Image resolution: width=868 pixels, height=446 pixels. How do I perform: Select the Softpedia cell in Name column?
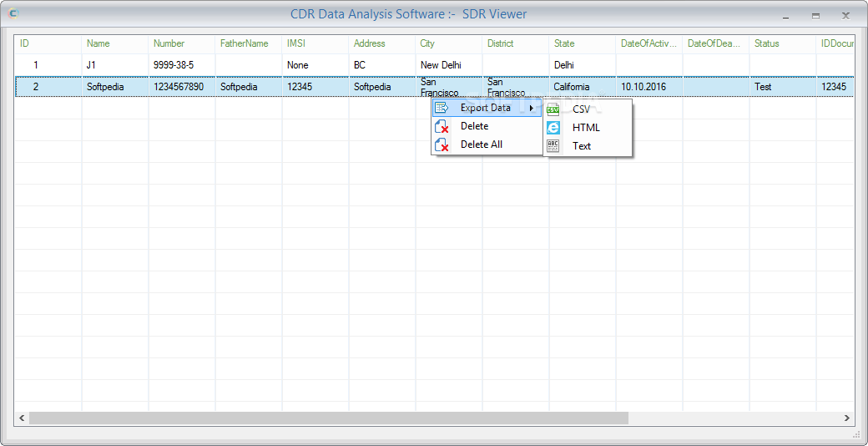pyautogui.click(x=114, y=86)
